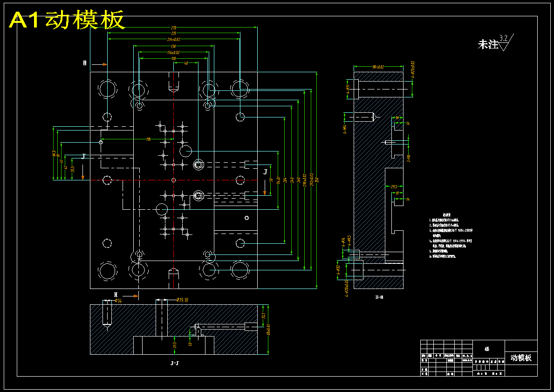Click the "Φ14" hole diameter label
The height and width of the screenshot is (392, 554).
pyautogui.click(x=118, y=301)
